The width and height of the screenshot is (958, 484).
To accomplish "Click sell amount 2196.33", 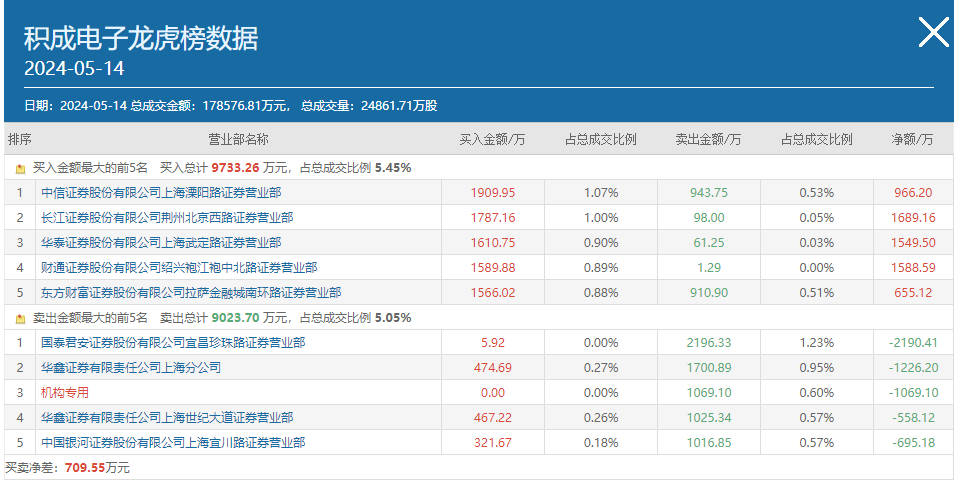I will click(709, 343).
